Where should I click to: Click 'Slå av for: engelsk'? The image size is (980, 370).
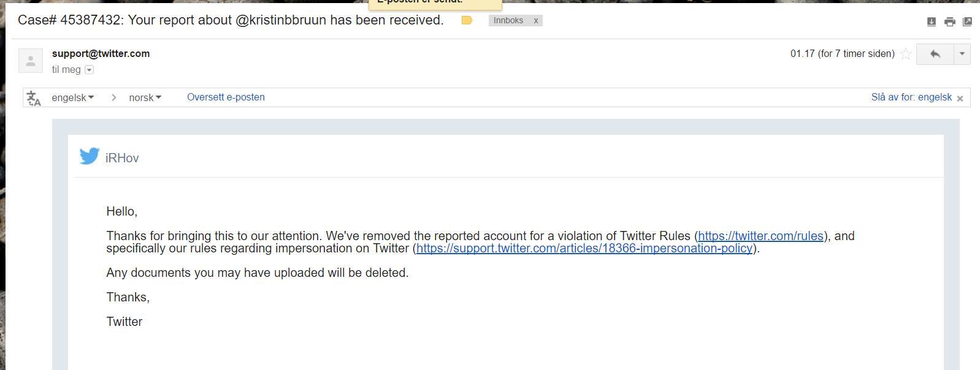(911, 97)
